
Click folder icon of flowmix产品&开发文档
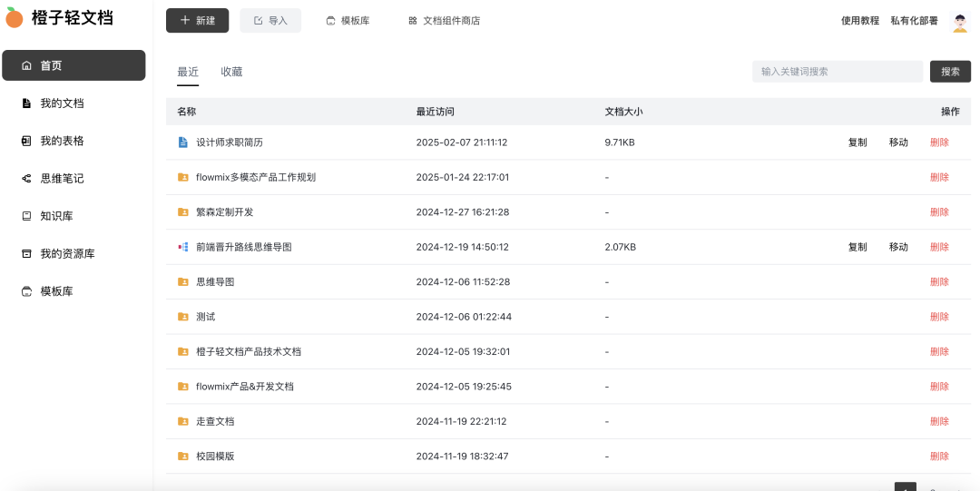tap(183, 387)
